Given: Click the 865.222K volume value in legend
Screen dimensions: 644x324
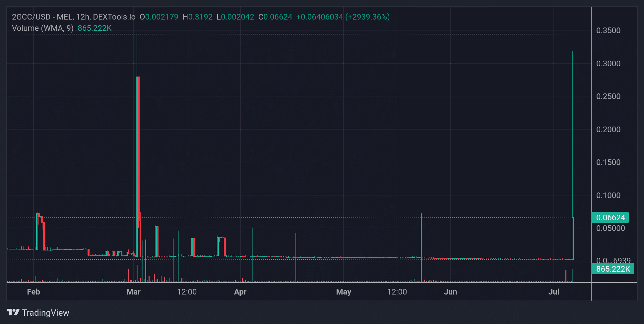Looking at the screenshot, I should (95, 28).
